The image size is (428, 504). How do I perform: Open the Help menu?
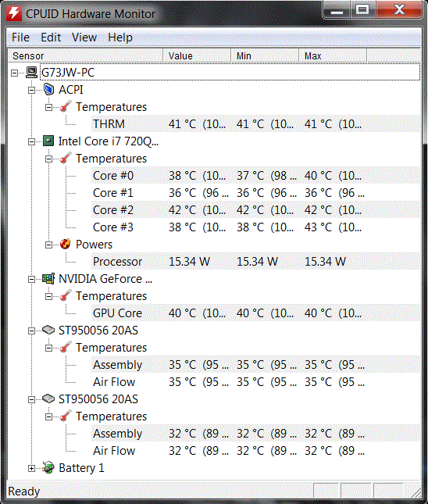coord(120,38)
